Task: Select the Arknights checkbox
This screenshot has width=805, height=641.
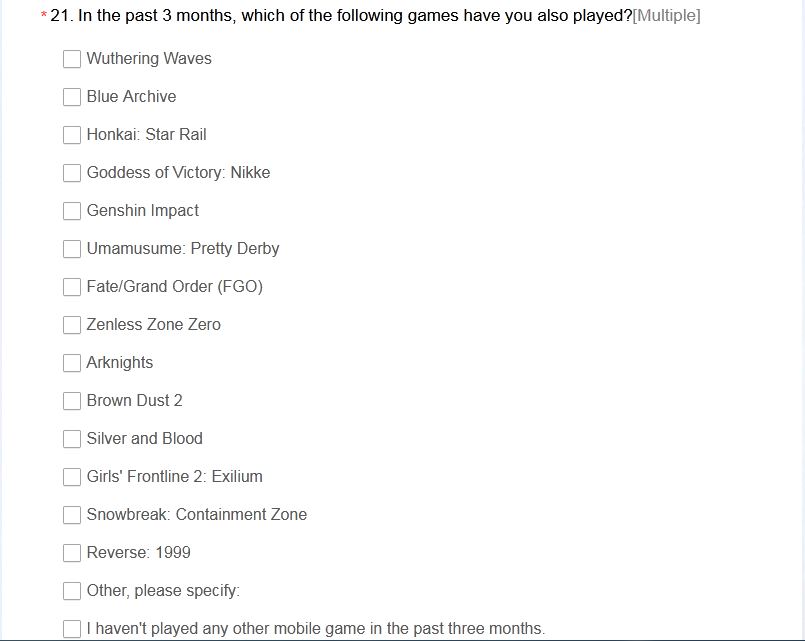Action: (x=72, y=363)
